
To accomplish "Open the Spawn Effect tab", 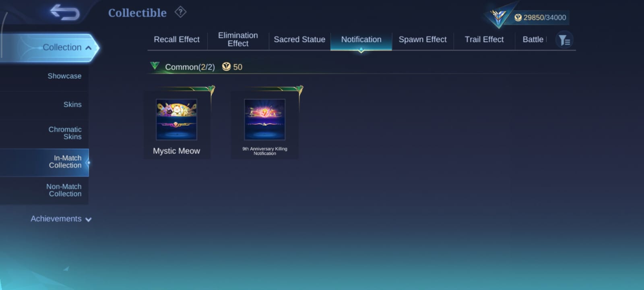I will tap(423, 39).
